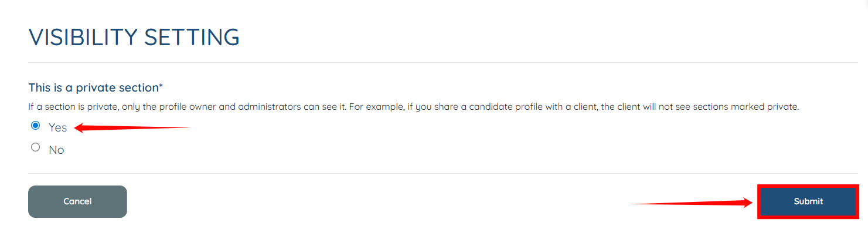868x236 pixels.
Task: Click the word "SETTING" in the heading
Action: (x=192, y=38)
